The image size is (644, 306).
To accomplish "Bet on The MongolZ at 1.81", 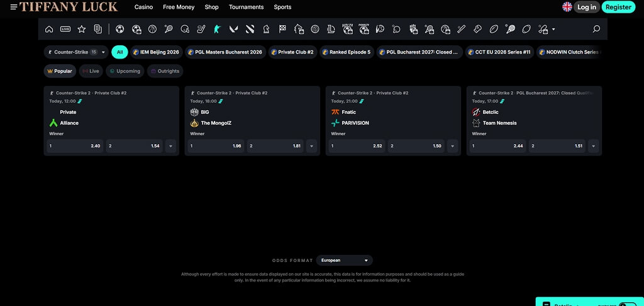I will coord(275,146).
